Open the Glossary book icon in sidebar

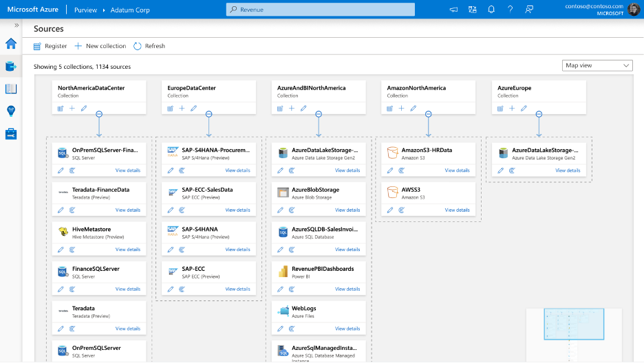pyautogui.click(x=11, y=89)
